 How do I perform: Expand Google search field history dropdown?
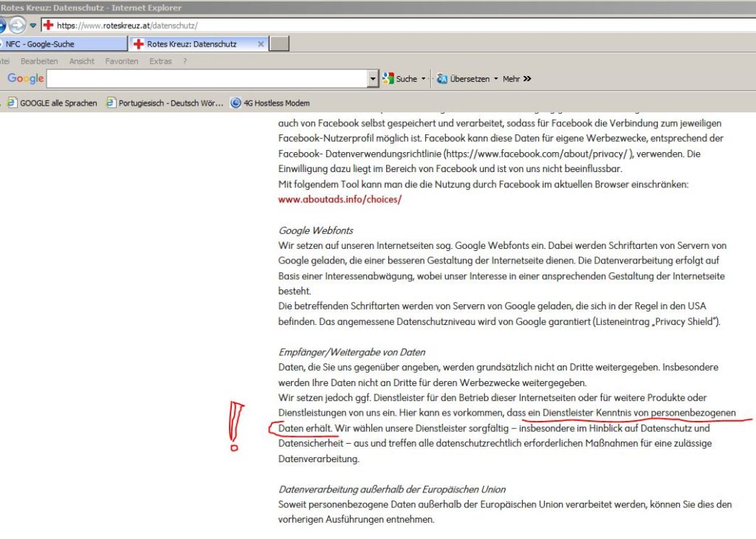point(373,78)
